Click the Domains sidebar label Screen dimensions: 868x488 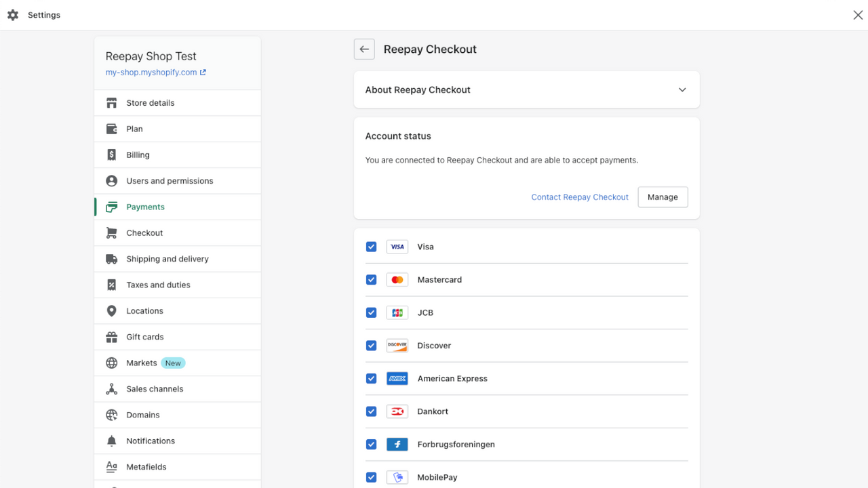click(x=143, y=415)
